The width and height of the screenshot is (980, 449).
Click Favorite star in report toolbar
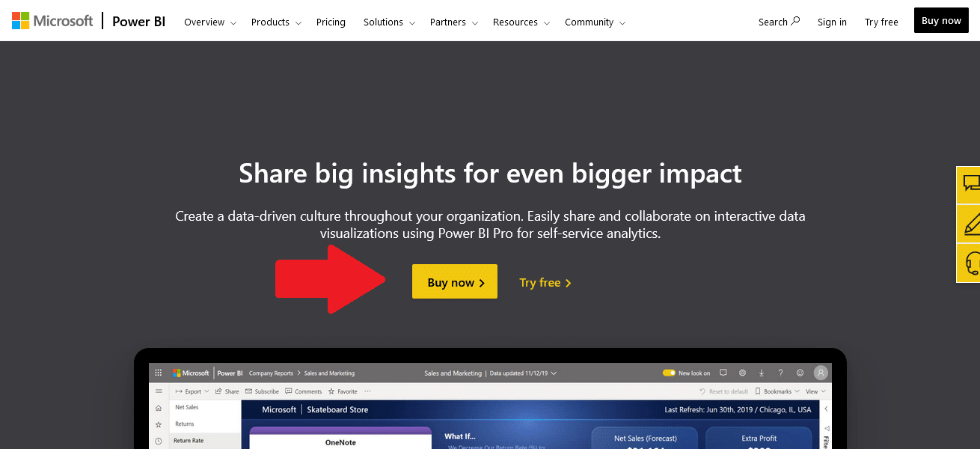[343, 391]
